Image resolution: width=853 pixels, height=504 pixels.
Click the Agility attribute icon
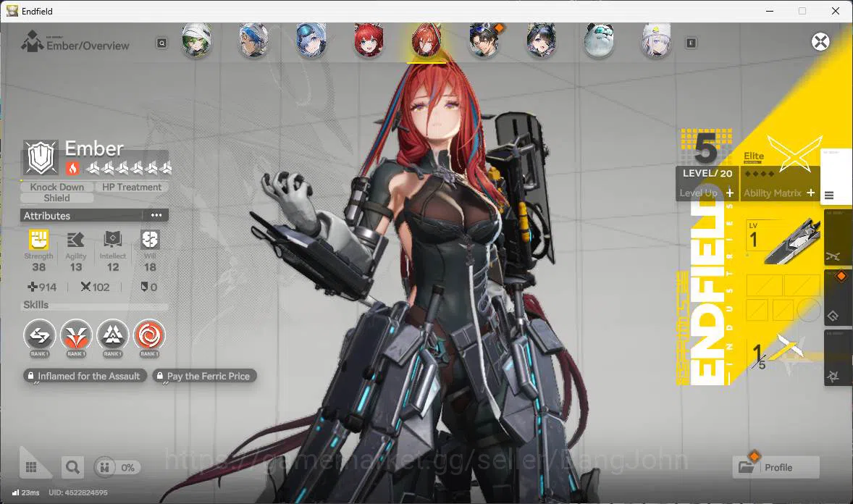coord(75,240)
